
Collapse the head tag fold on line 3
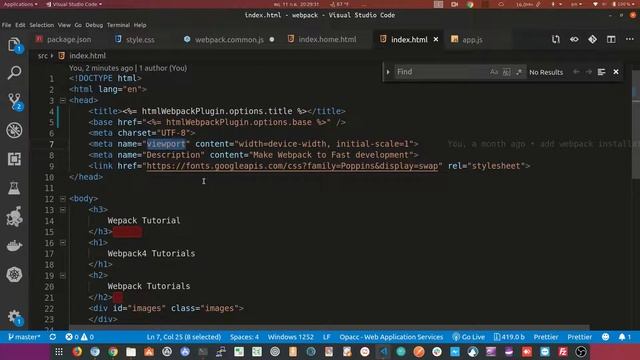pyautogui.click(x=63, y=100)
